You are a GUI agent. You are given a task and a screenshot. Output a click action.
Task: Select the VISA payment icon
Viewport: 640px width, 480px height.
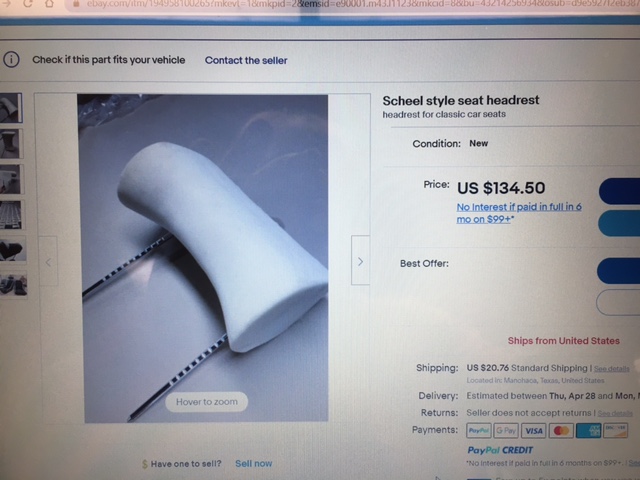click(x=533, y=431)
